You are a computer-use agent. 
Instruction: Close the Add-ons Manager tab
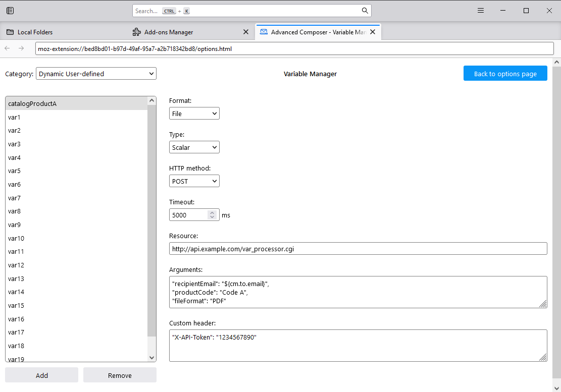pyautogui.click(x=246, y=32)
